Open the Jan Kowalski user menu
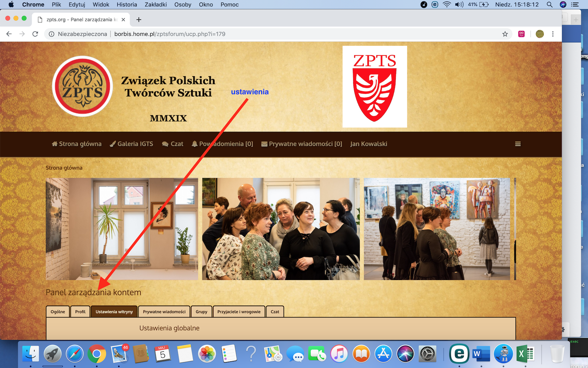 369,144
